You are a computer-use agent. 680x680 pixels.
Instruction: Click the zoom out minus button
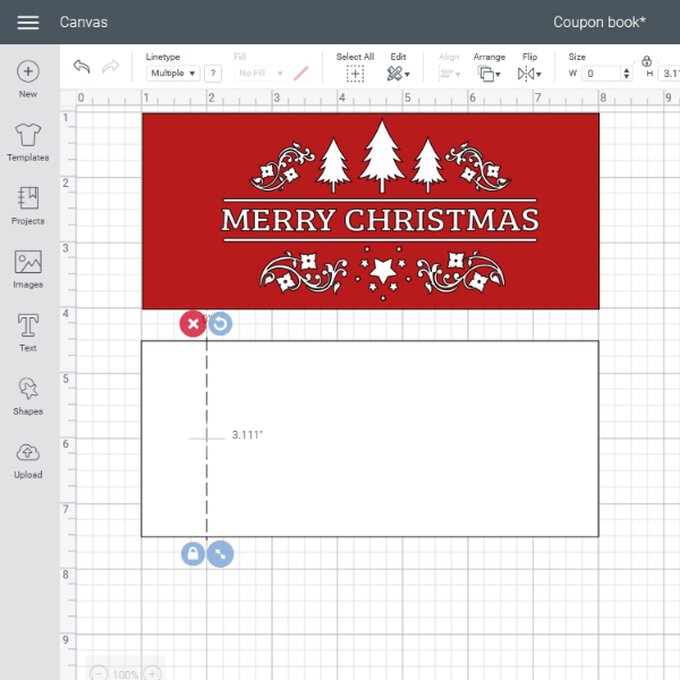tap(99, 673)
